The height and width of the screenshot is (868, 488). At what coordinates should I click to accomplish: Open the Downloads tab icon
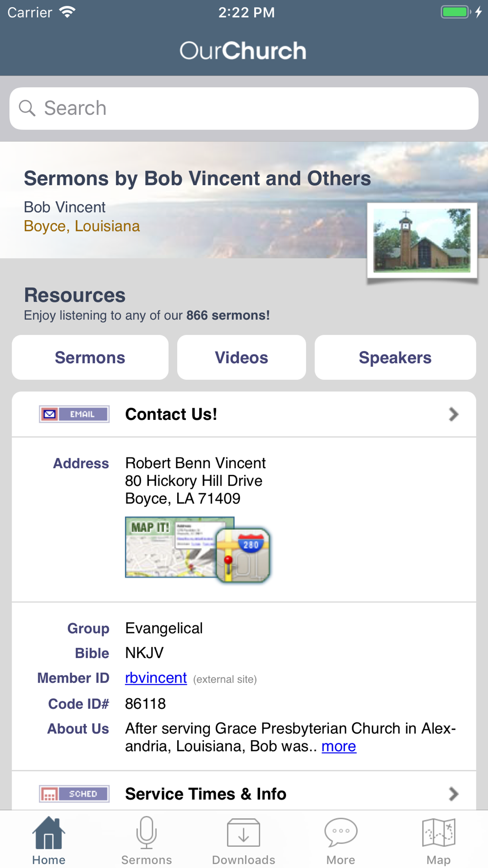tap(244, 833)
